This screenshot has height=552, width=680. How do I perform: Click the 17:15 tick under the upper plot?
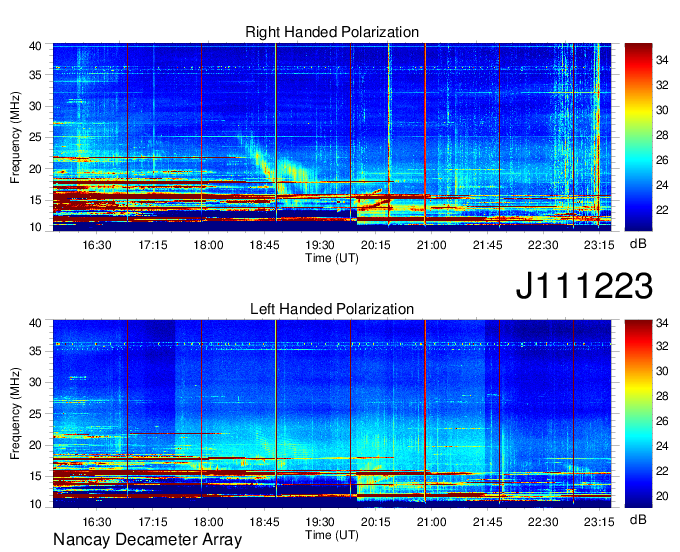pos(153,245)
